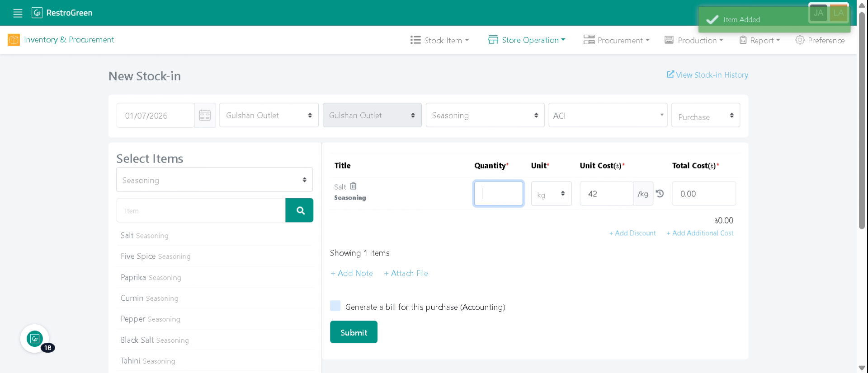Edit the Unit Cost field showing 42
Image resolution: width=868 pixels, height=373 pixels.
pos(607,194)
